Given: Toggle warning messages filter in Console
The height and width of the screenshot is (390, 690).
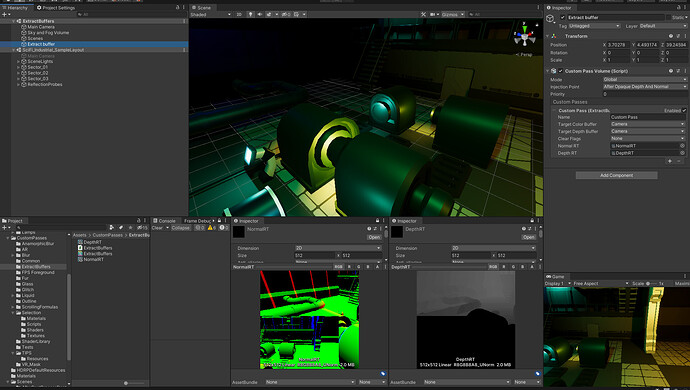Looking at the screenshot, I should click(x=212, y=228).
